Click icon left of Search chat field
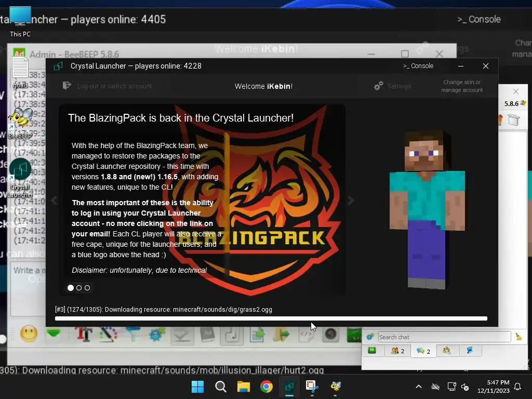Viewport: 532px width, 399px height. tap(370, 337)
